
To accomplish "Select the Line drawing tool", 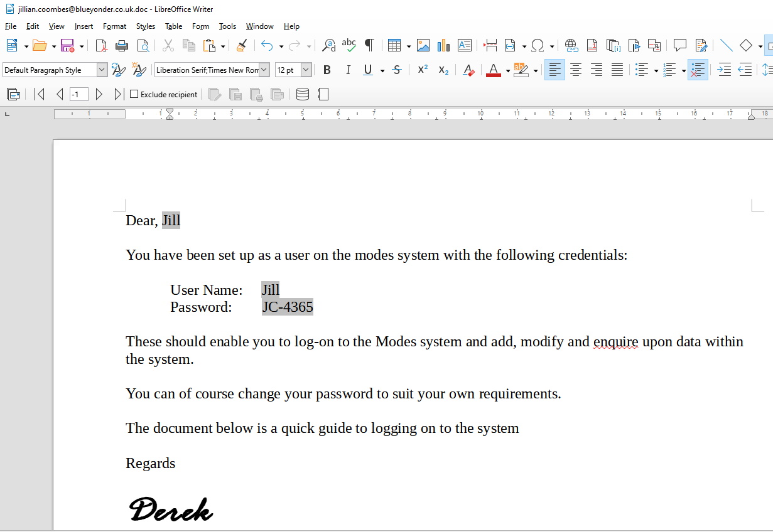I will (x=726, y=46).
